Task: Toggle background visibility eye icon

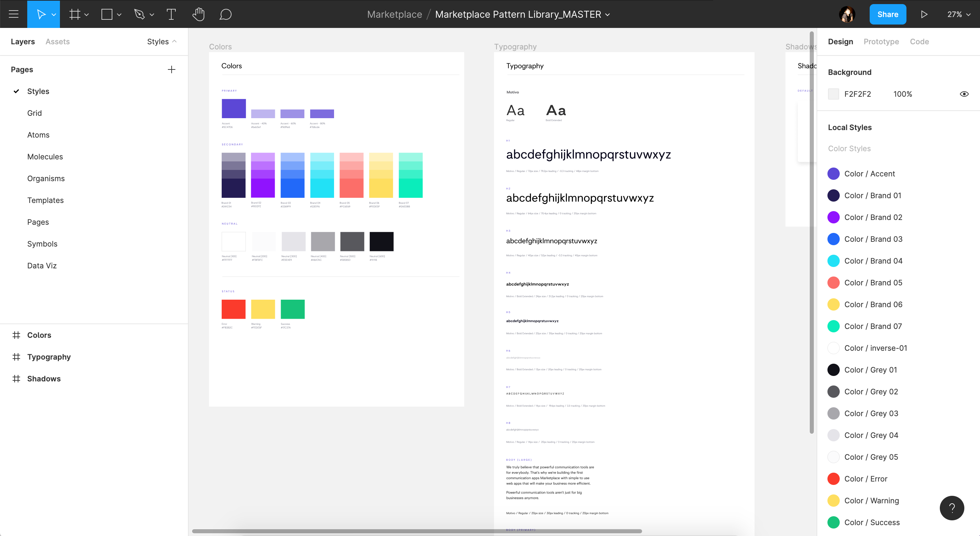Action: (964, 94)
